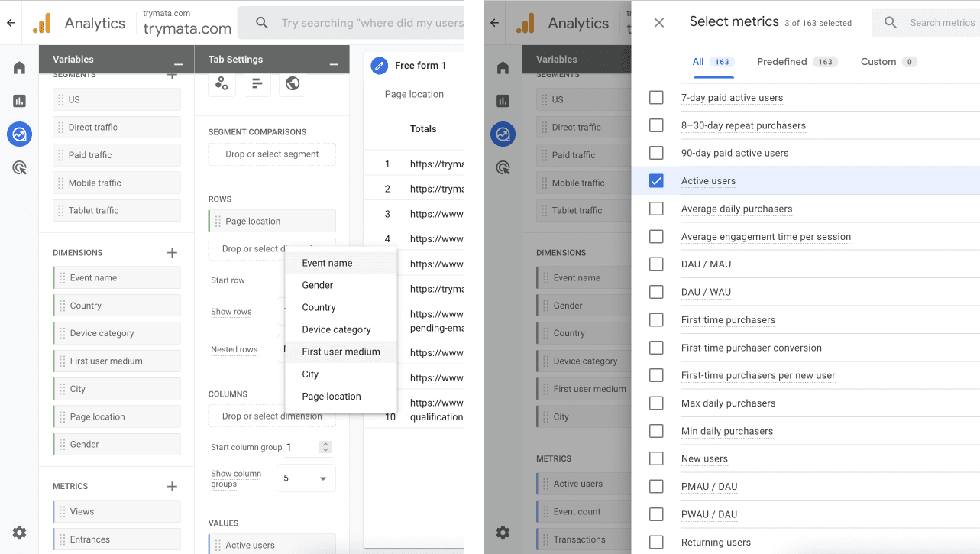The image size is (980, 554).
Task: Check the Average daily purchasers metric
Action: [656, 209]
